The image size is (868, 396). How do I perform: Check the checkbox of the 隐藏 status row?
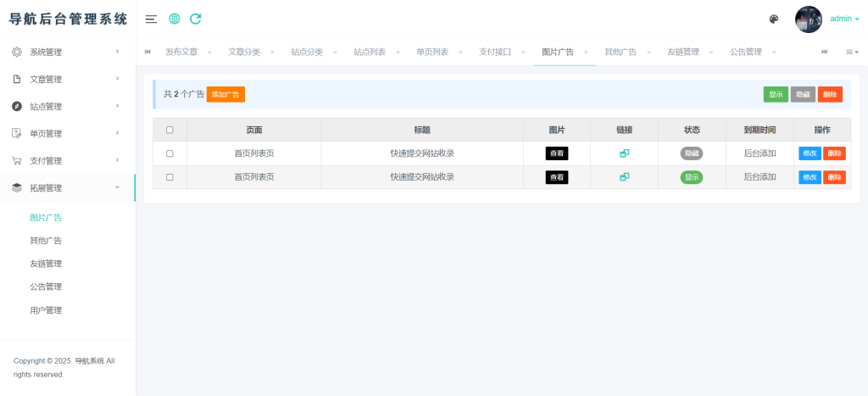(170, 153)
